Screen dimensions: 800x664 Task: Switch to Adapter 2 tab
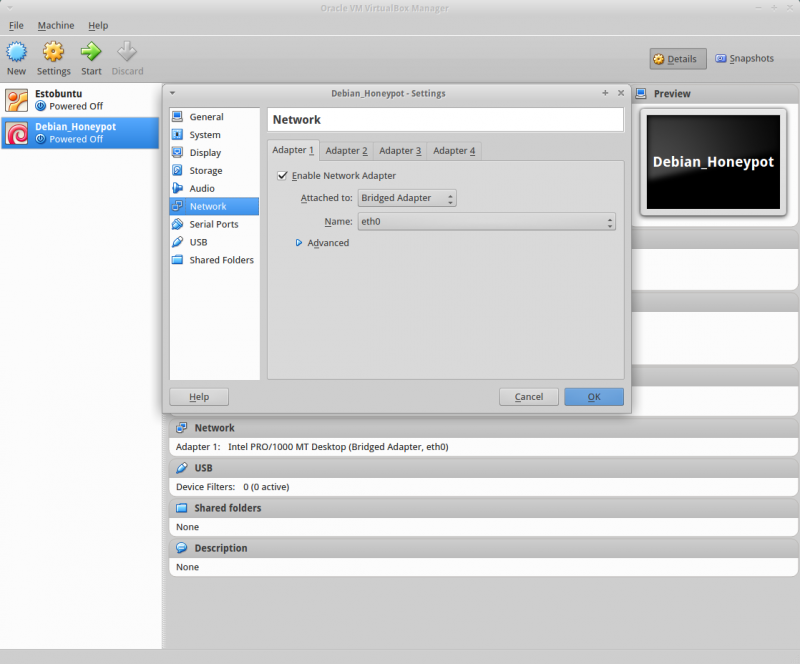point(346,151)
